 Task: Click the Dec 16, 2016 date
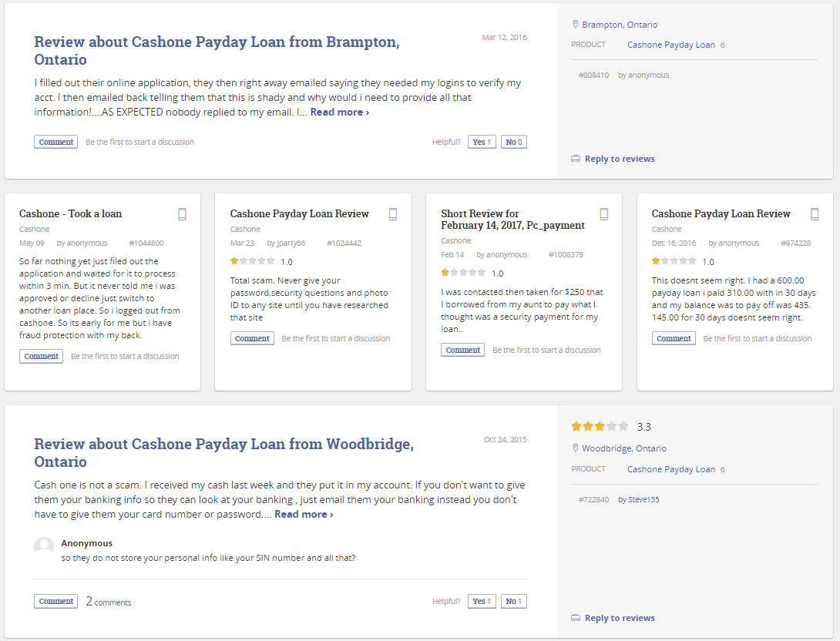pos(674,243)
